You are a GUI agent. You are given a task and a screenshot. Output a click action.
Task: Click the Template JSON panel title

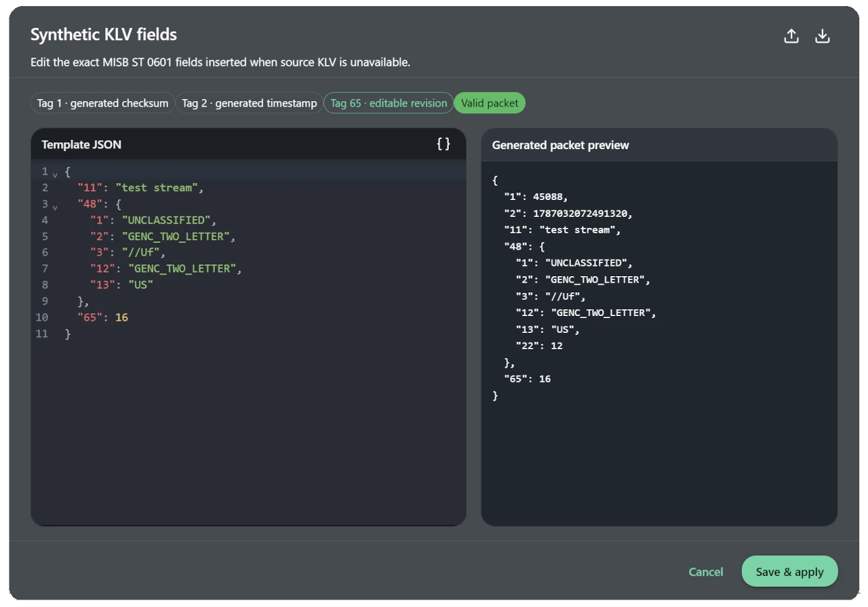pyautogui.click(x=81, y=144)
